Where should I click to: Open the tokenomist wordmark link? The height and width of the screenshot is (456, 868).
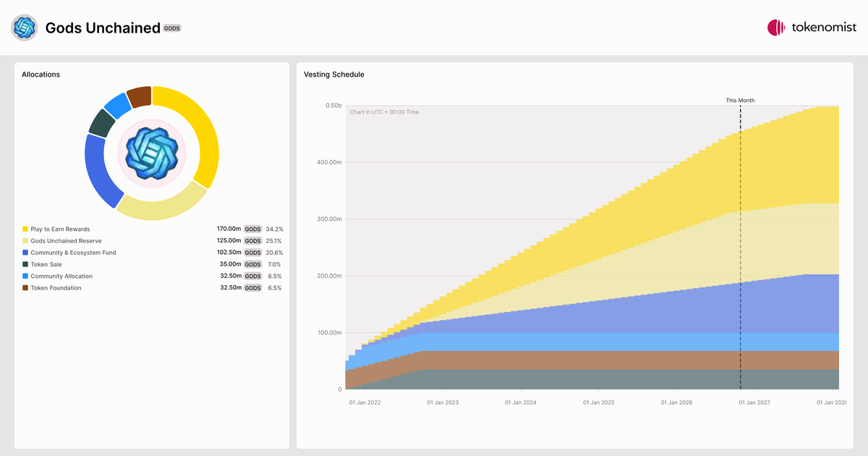(824, 28)
